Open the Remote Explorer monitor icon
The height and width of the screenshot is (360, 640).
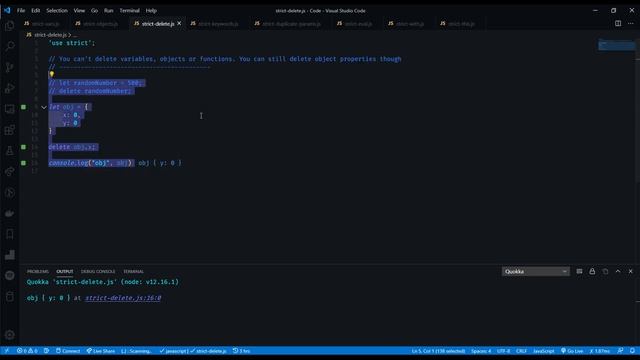(x=9, y=109)
